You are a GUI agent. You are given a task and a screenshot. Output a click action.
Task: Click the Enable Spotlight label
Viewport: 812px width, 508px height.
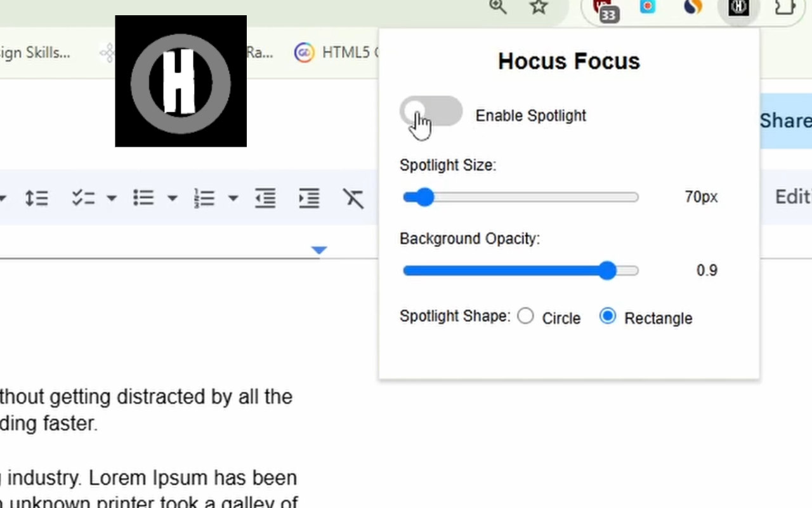[531, 116]
